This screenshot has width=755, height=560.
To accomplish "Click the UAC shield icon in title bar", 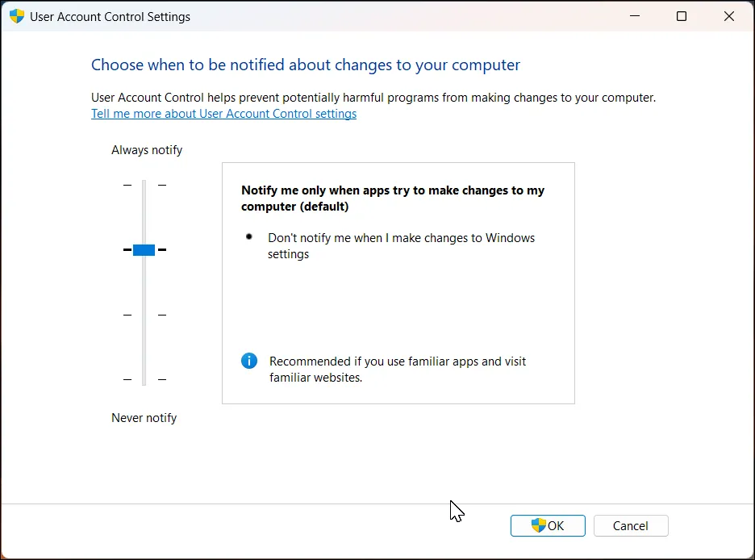I will click(16, 16).
